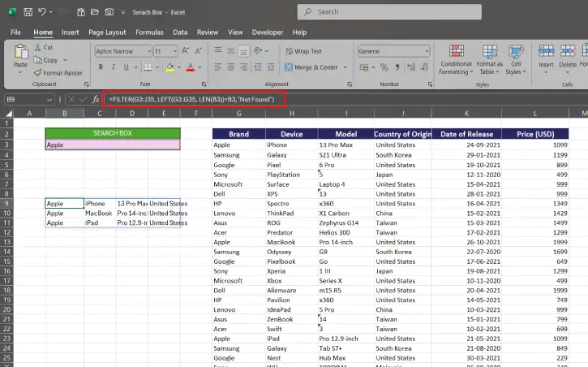The image size is (588, 367).
Task: Open Merge & Center dropdown arrow
Action: pyautogui.click(x=345, y=67)
